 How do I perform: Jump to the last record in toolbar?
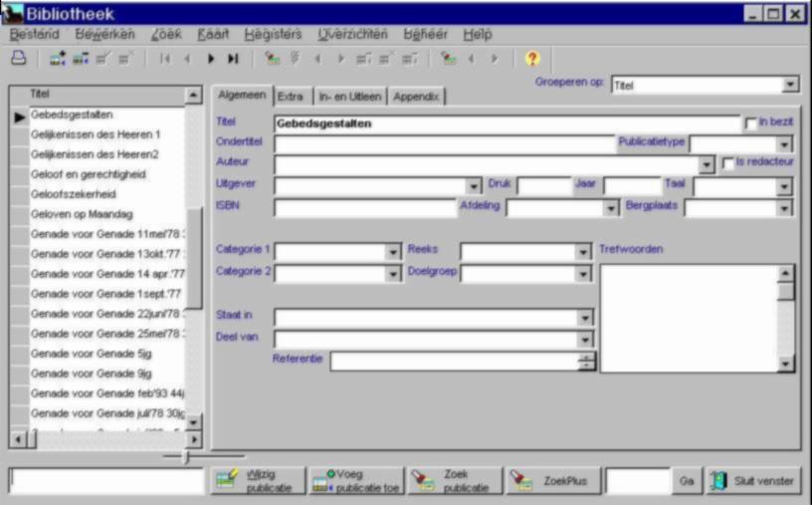[233, 59]
